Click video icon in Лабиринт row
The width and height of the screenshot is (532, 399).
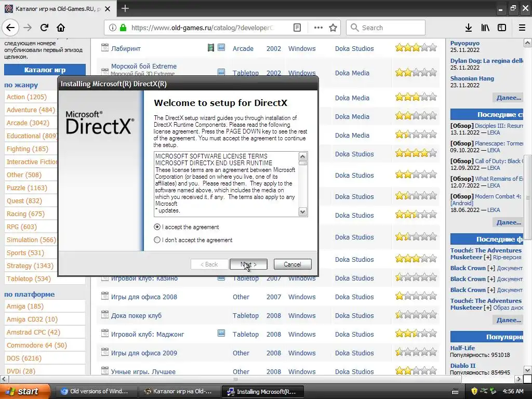pos(211,47)
